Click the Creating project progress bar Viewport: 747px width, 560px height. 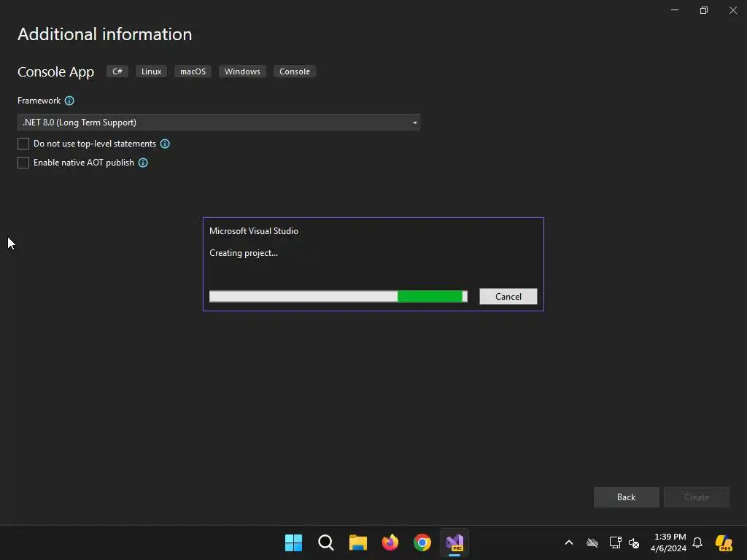[338, 296]
